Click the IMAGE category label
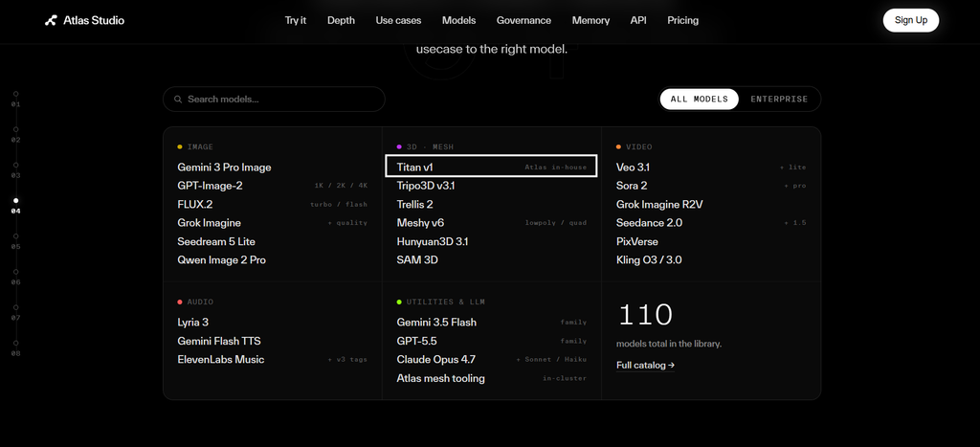Image resolution: width=980 pixels, height=447 pixels. click(x=200, y=146)
